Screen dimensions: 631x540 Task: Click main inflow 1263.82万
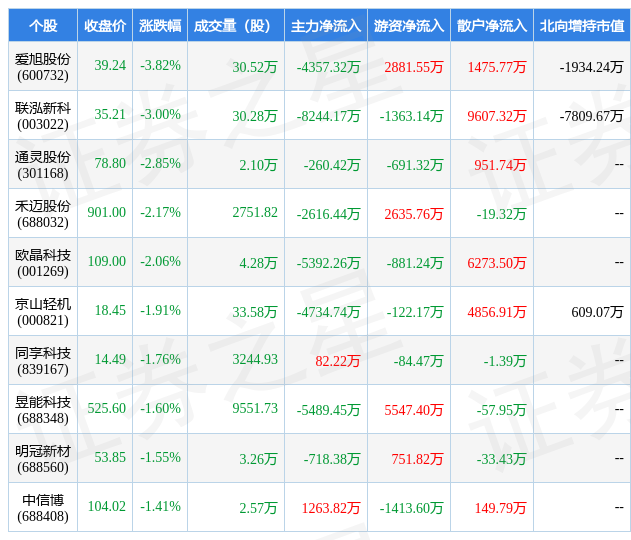331,508
